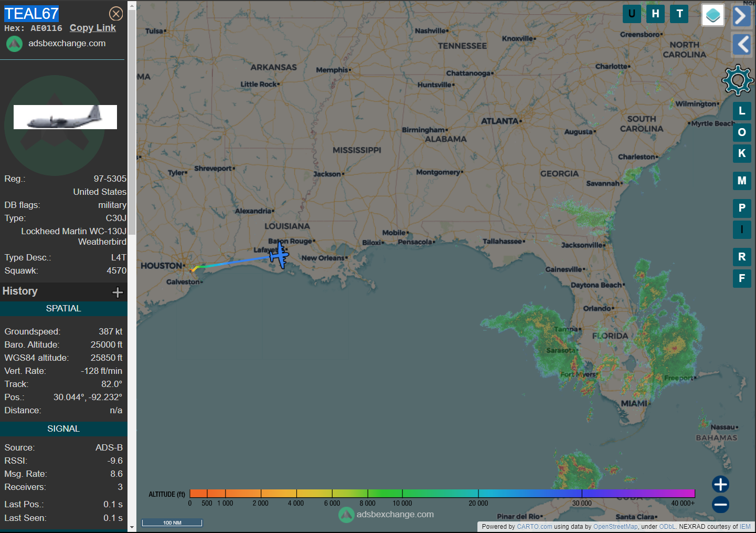Click the left arrow sidebar button

[x=742, y=45]
